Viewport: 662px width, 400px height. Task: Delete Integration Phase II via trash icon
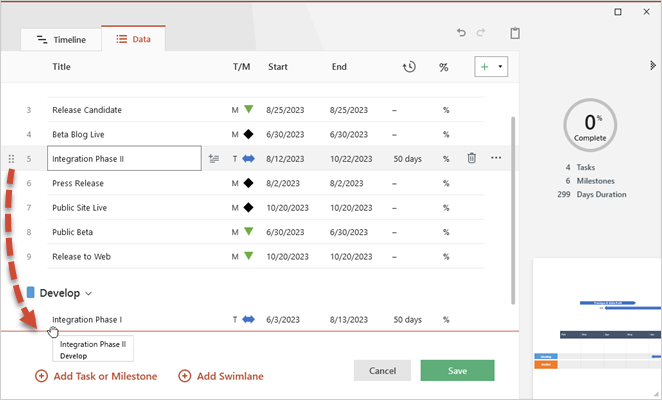click(x=472, y=158)
